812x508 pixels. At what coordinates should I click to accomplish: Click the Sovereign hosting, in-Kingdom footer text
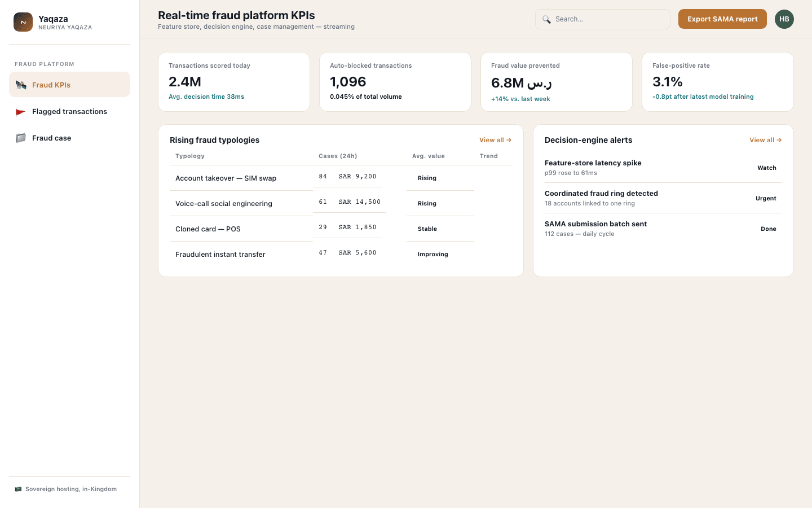[71, 489]
